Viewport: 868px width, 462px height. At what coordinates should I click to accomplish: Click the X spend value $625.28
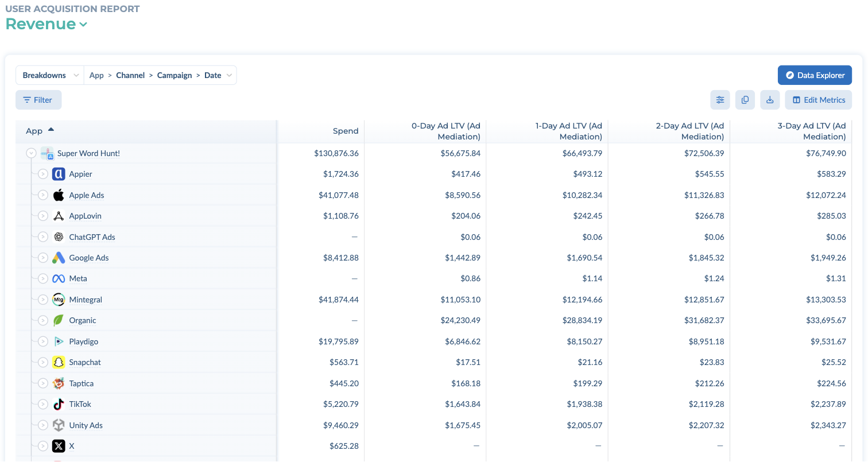click(x=344, y=446)
